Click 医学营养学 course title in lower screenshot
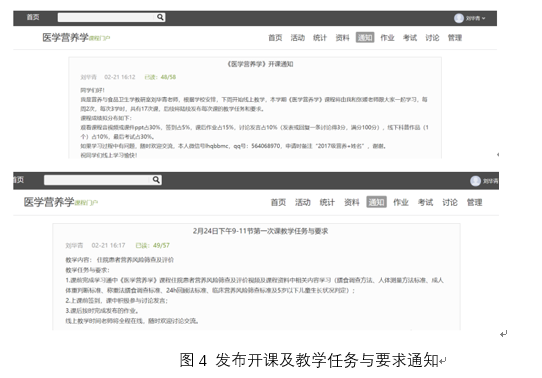542x378 pixels. (x=49, y=202)
